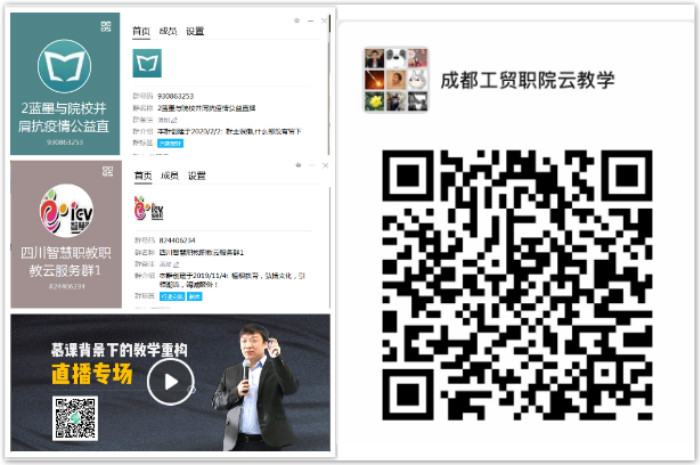Open pin/settings icon in lower group window title bar

(x=298, y=165)
